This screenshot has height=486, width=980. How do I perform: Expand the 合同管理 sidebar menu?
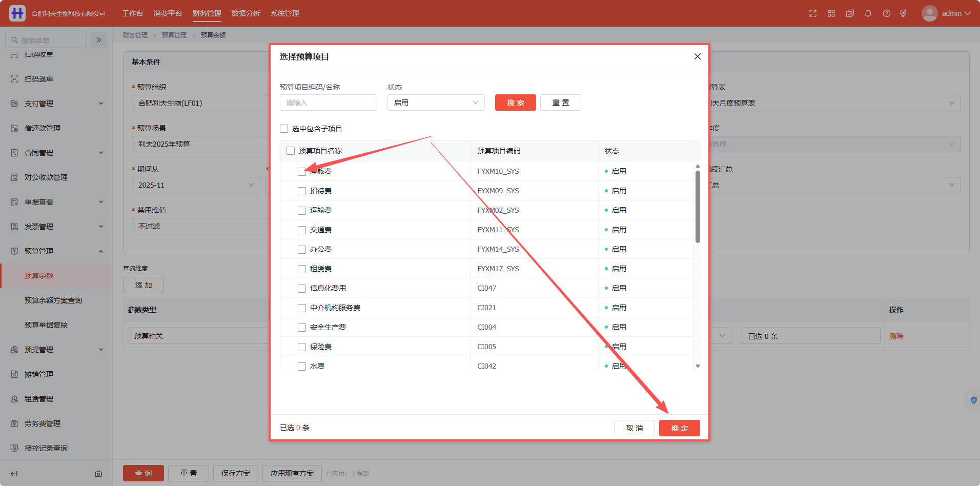[x=101, y=153]
